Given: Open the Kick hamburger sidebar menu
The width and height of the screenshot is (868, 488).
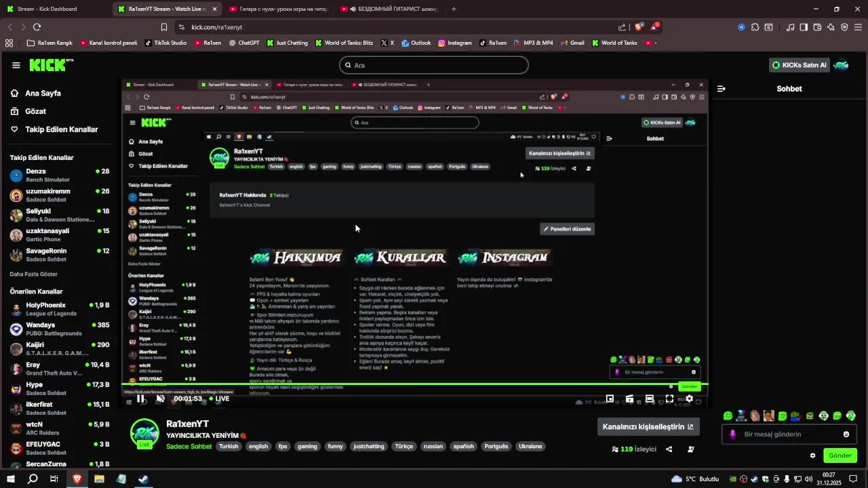Looking at the screenshot, I should click(x=16, y=65).
